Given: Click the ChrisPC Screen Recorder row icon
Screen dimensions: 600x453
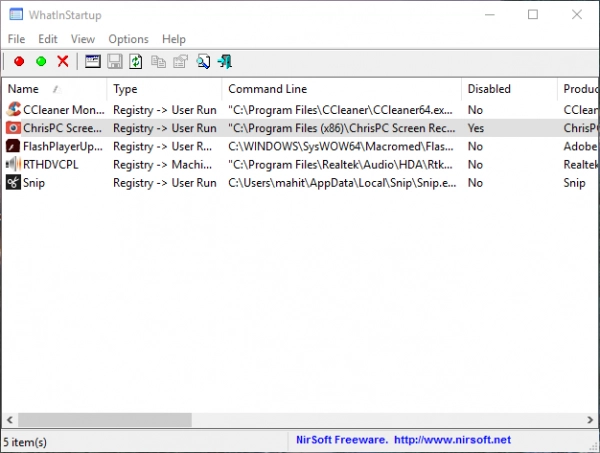Looking at the screenshot, I should click(x=13, y=128).
